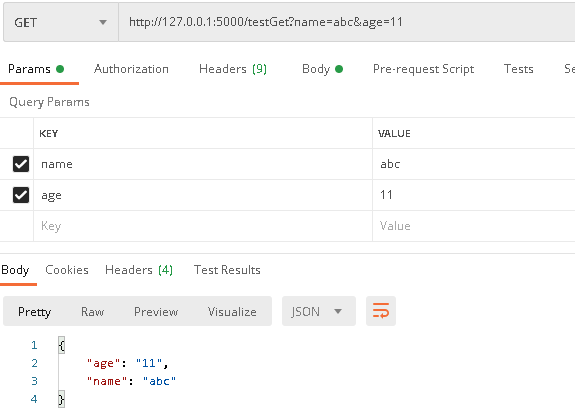Click the KEY column header
The height and width of the screenshot is (412, 575).
click(49, 133)
